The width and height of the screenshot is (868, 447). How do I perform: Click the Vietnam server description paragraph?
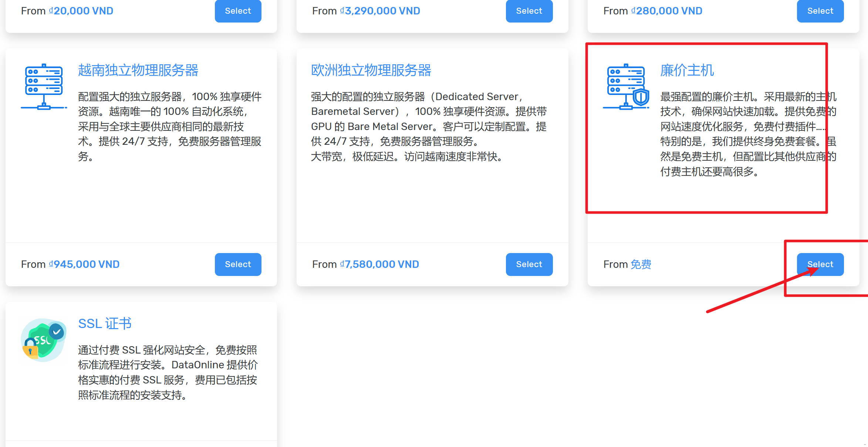(x=169, y=126)
